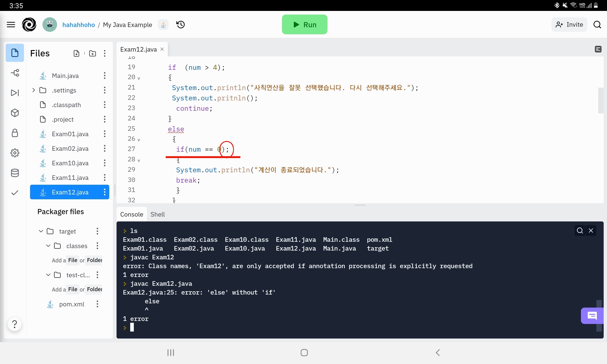The width and height of the screenshot is (607, 364).
Task: Open options for .classpath file
Action: [x=105, y=105]
